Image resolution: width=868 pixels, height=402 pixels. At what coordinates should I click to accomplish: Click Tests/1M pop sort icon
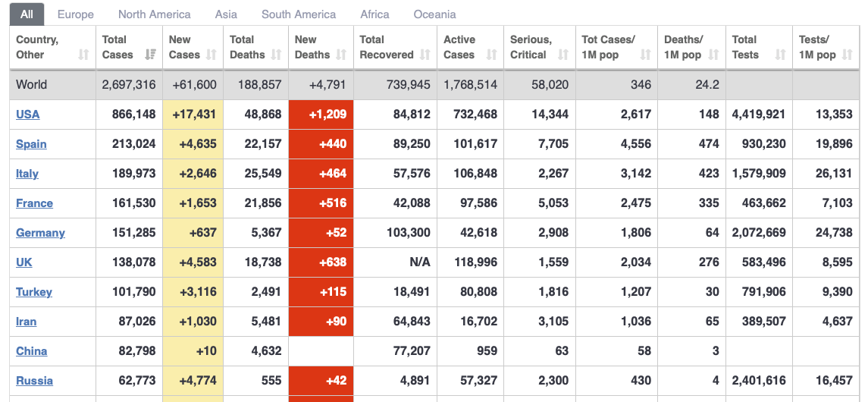tap(848, 55)
